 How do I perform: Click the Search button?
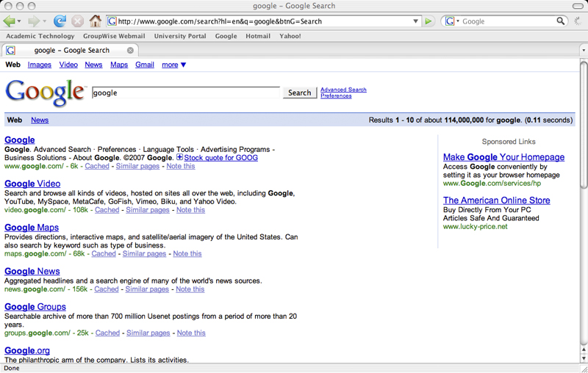coord(300,93)
